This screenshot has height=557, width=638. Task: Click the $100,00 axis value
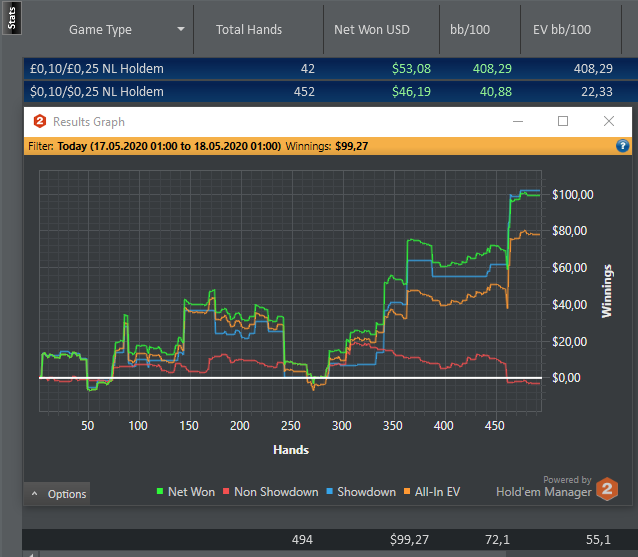(572, 194)
